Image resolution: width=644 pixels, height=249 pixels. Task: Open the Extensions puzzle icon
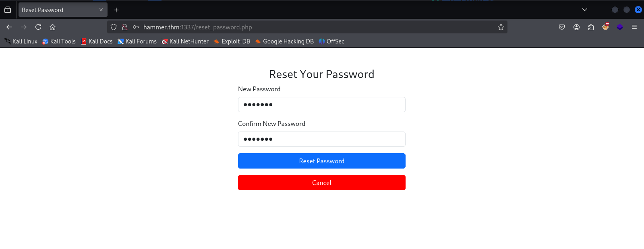(x=591, y=27)
